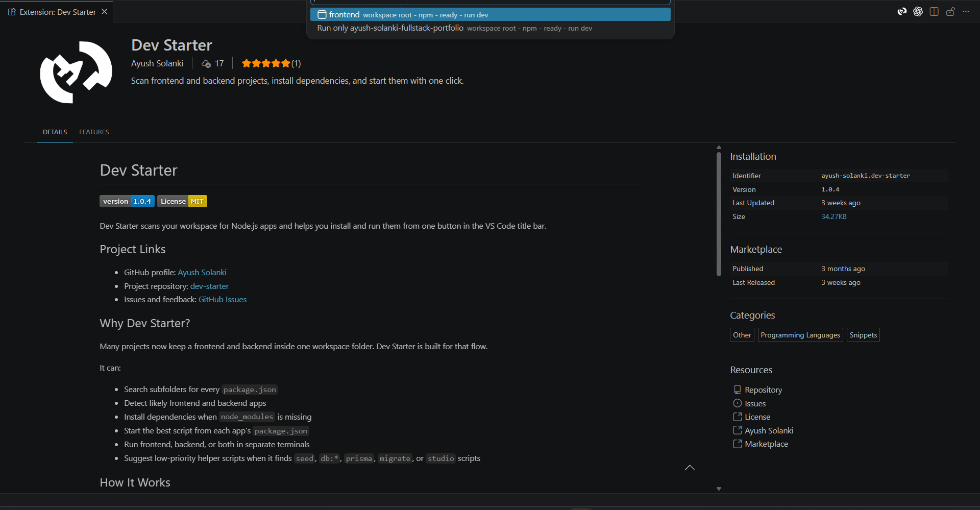Click the 'Why Dev Starter?' heading
Image resolution: width=980 pixels, height=510 pixels.
[x=145, y=323]
